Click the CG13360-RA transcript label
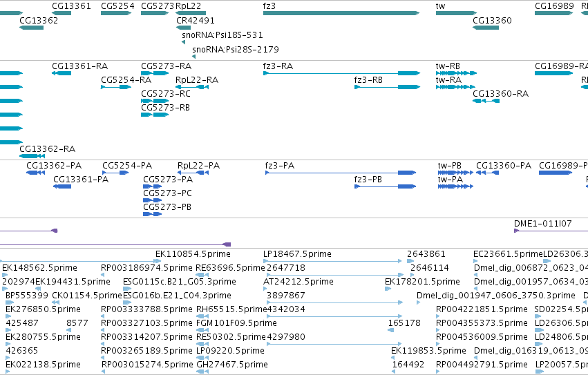The height and width of the screenshot is (375, 588). click(501, 94)
